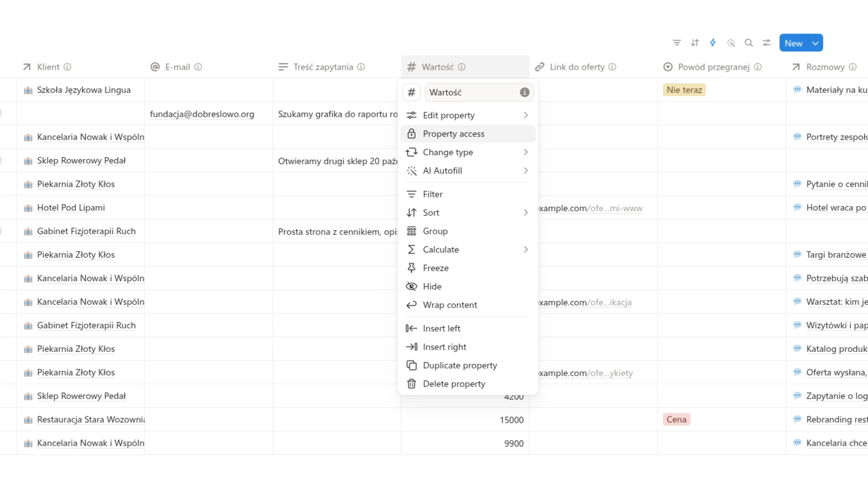Click the Nie teraz tag

(684, 90)
